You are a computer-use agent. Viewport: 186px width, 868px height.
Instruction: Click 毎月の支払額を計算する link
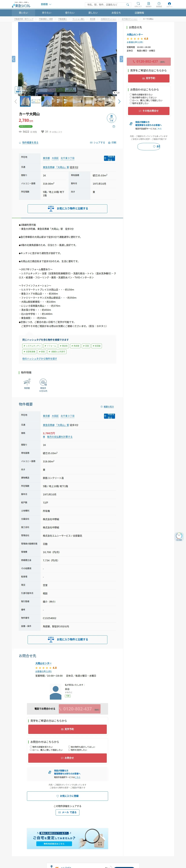[x=59, y=437]
